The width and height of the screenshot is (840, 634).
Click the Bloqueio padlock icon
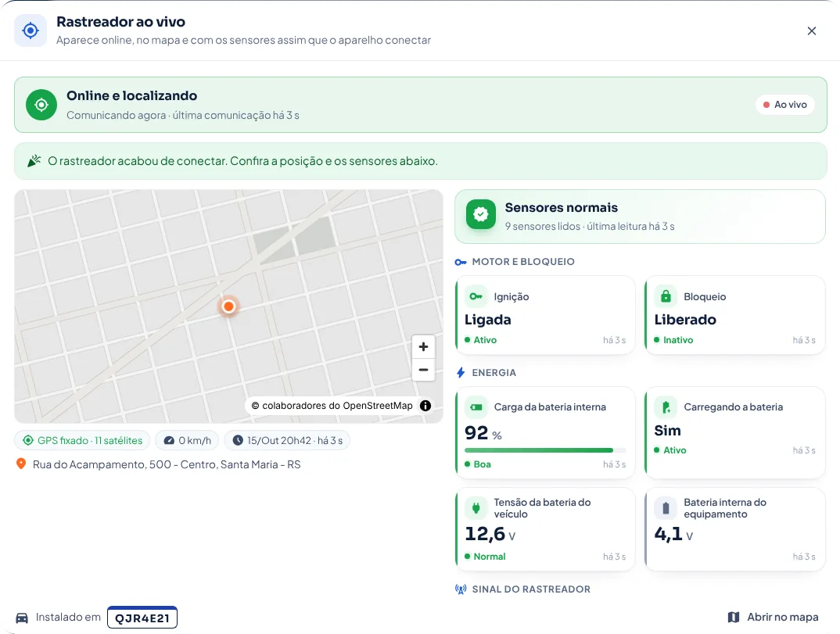tap(666, 296)
